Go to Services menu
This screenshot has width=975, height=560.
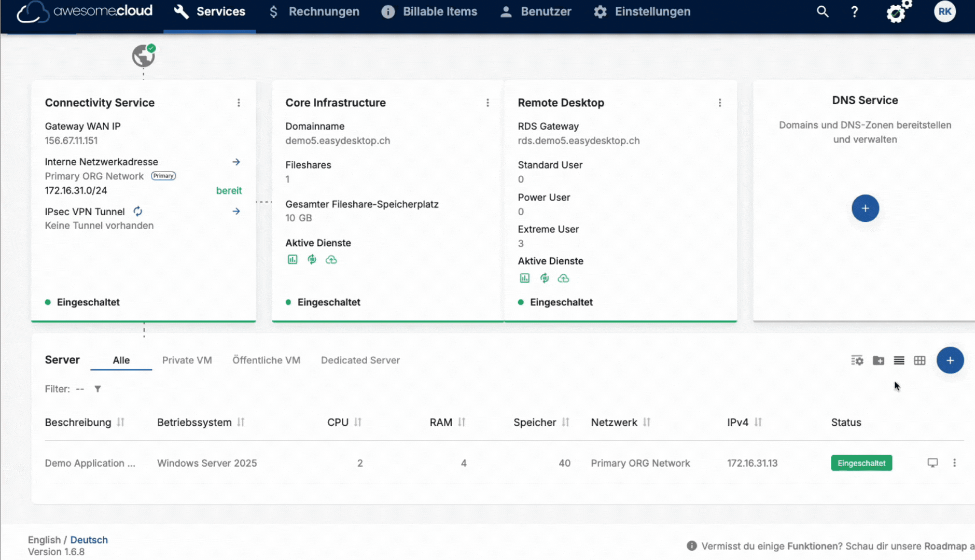click(x=210, y=11)
